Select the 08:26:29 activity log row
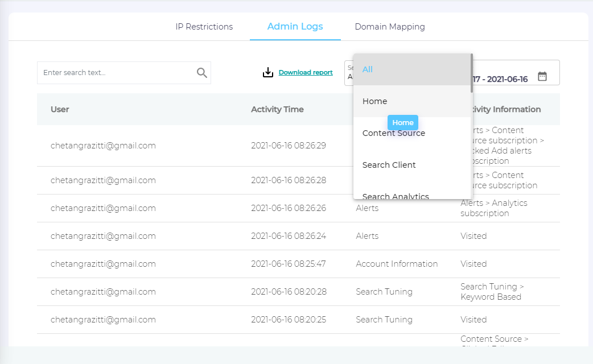 288,146
